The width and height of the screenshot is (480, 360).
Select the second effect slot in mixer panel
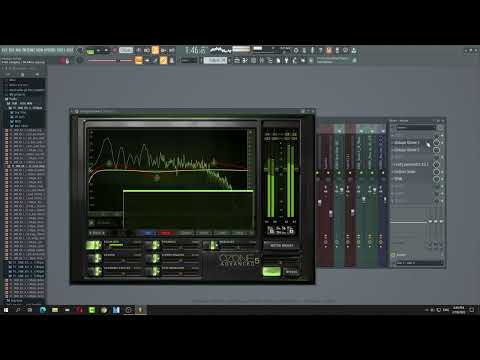412,150
